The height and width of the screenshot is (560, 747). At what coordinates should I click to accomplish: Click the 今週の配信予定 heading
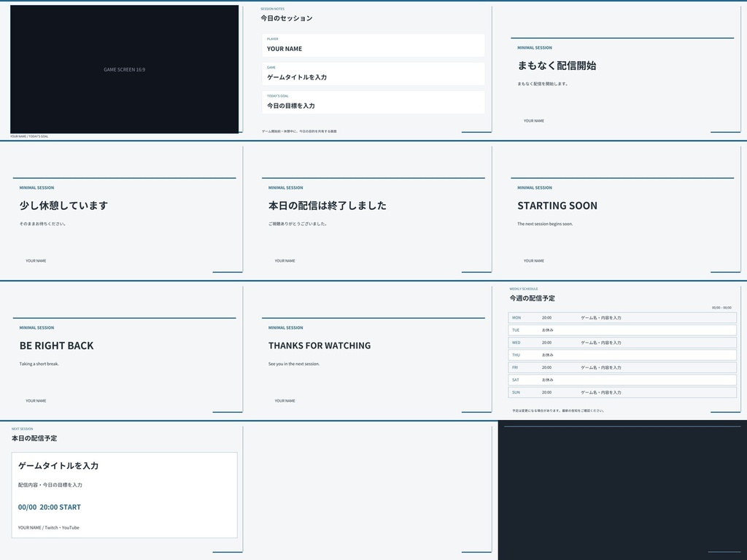(x=532, y=298)
